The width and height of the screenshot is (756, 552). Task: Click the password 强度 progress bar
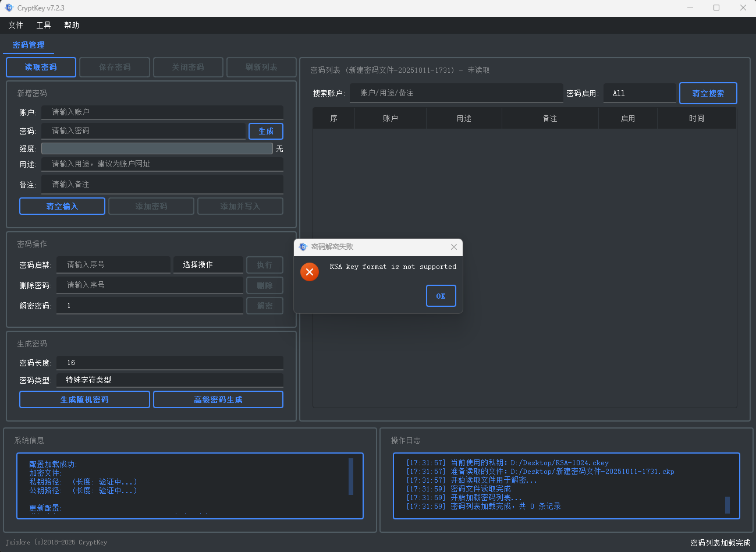157,148
